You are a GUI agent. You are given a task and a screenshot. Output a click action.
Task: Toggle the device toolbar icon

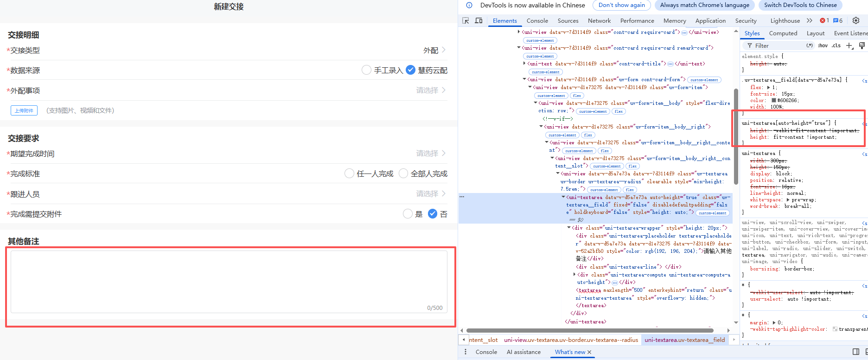(479, 20)
